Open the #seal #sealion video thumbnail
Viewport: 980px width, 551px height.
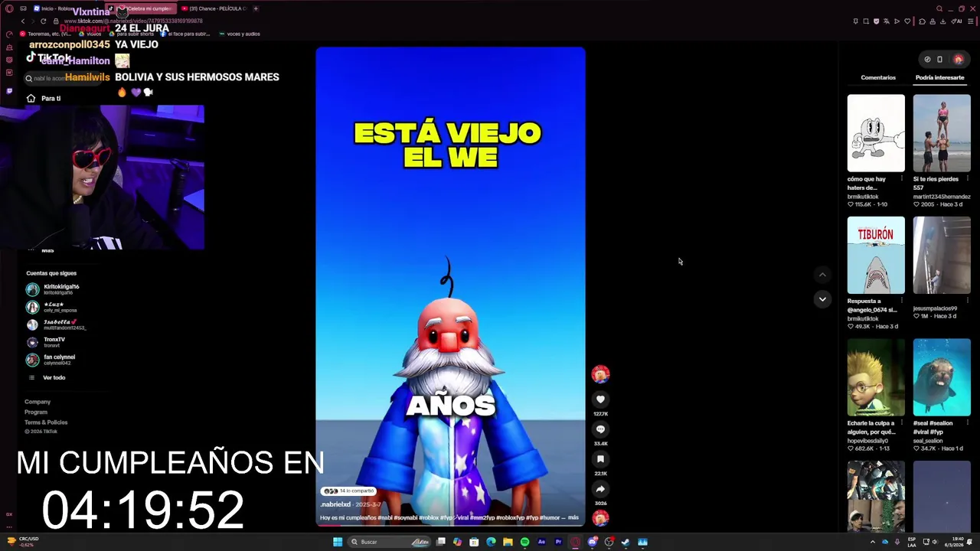942,377
